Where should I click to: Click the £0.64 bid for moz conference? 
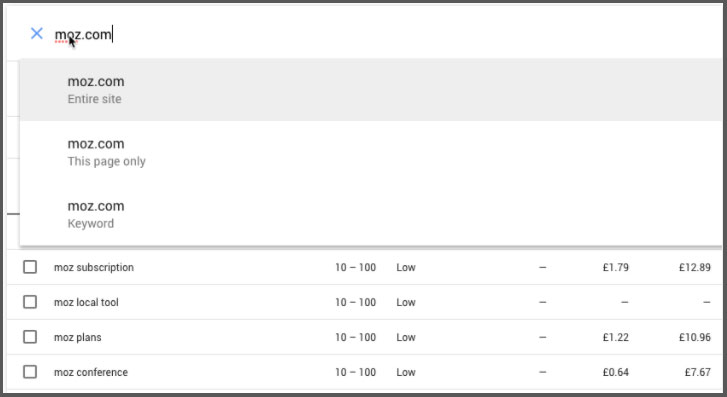pyautogui.click(x=616, y=372)
